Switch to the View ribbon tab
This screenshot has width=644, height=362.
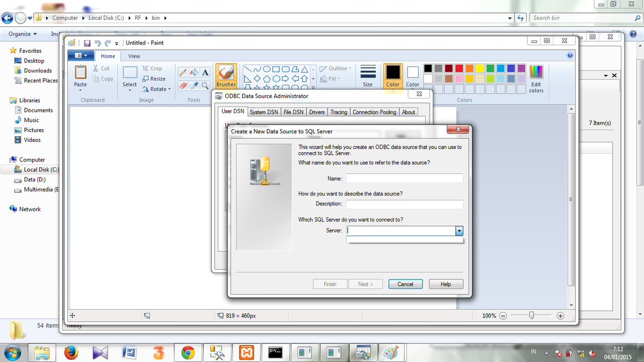coord(134,56)
